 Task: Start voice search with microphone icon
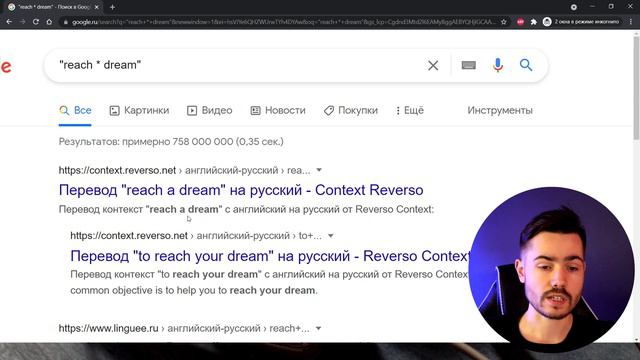point(498,65)
